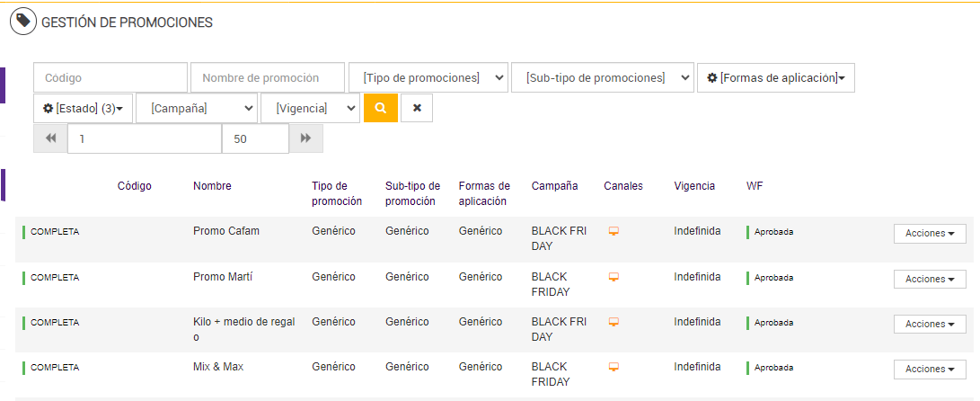Click the clear filters X button

coord(417,108)
